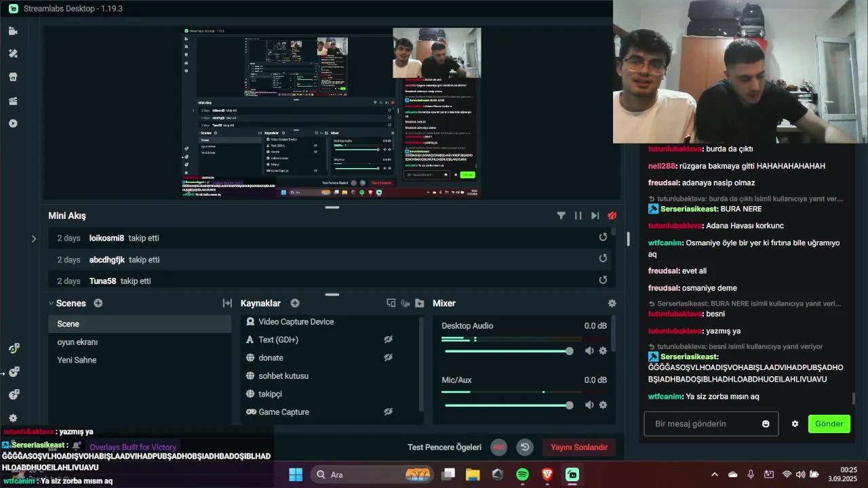Open Streamlabs settings gear in sidebar
Screen dimensions: 868x488
(13, 418)
